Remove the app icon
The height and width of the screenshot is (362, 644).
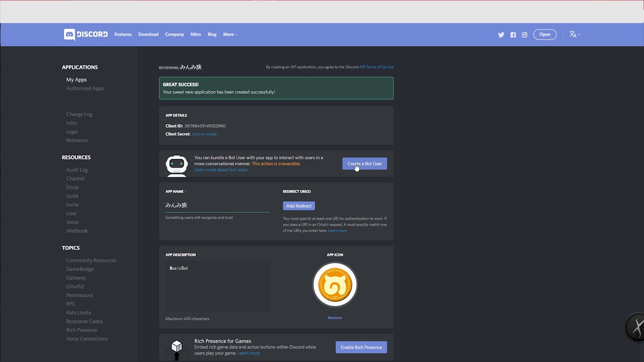[x=335, y=318]
